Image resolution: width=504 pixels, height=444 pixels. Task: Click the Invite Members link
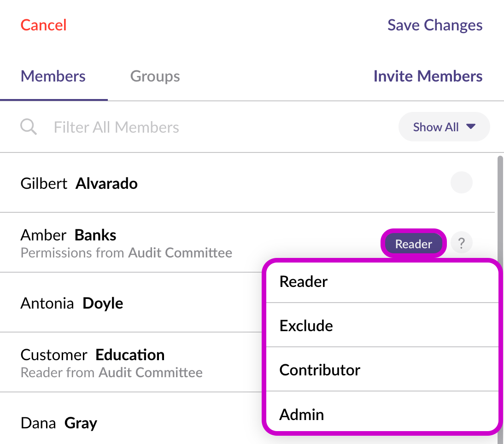428,76
